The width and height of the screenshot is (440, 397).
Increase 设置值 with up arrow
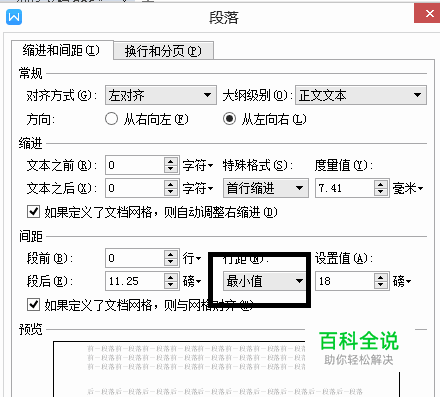(381, 277)
